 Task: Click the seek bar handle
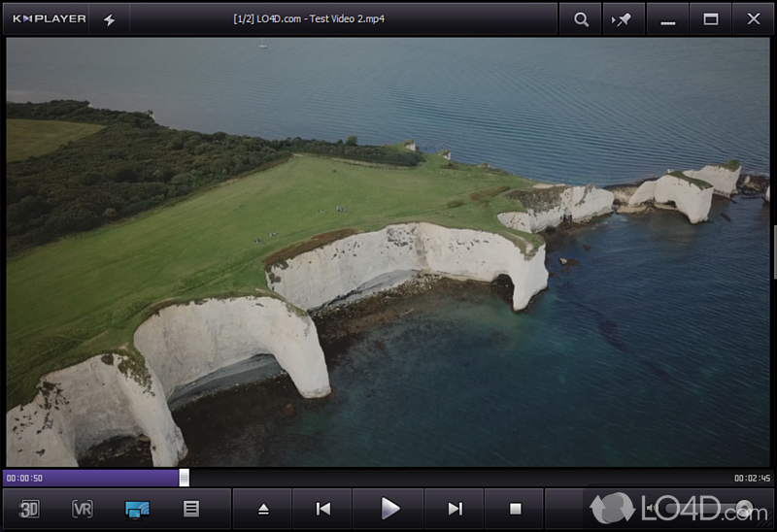point(184,478)
